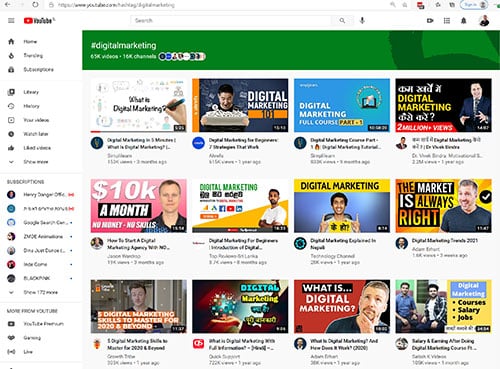
Task: Open the Live sidebar icon
Action: click(x=11, y=352)
